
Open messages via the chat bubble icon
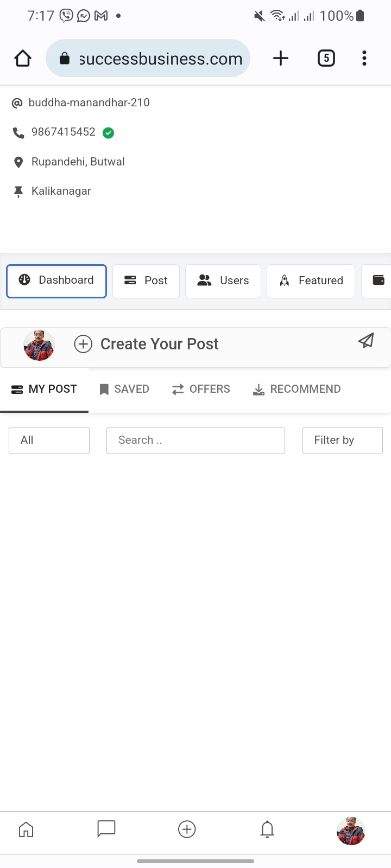click(x=106, y=829)
